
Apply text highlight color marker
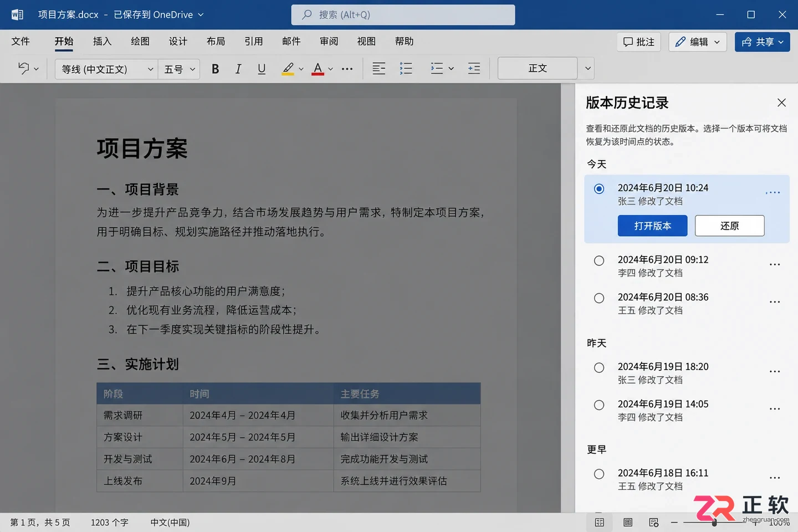(288, 69)
